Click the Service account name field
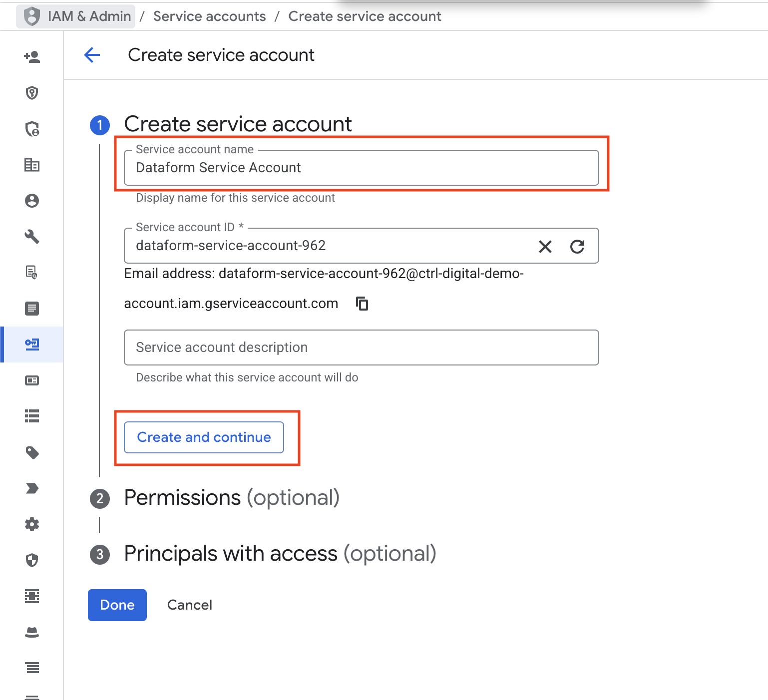 point(362,168)
